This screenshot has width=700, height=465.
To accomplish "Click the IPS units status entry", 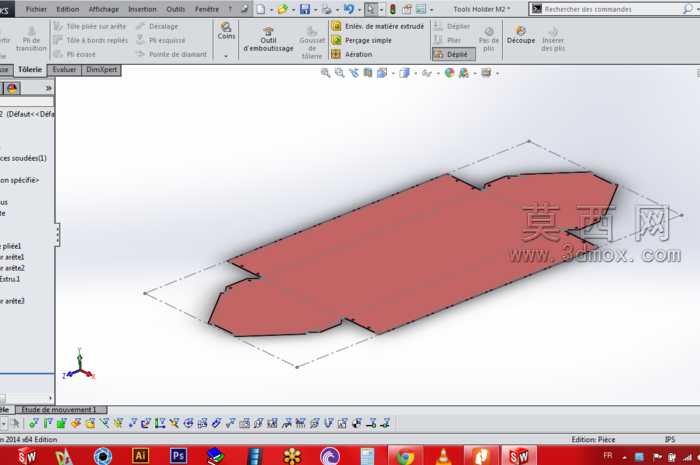I will [670, 440].
